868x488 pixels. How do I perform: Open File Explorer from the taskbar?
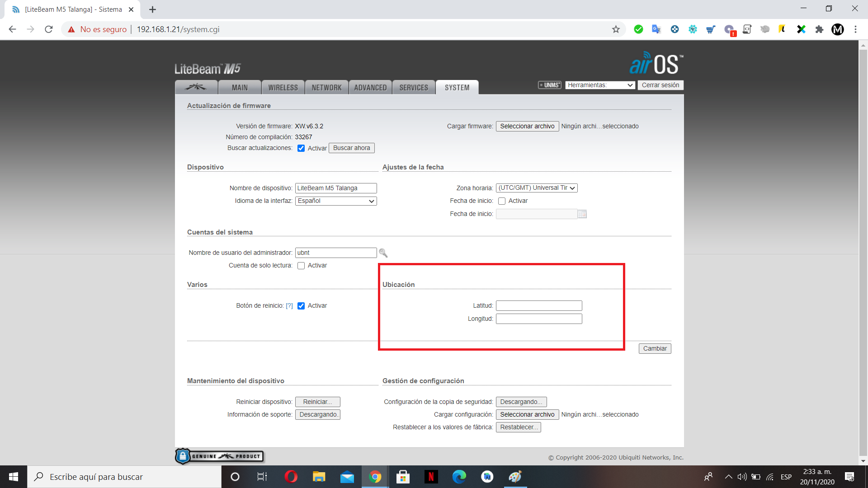319,477
